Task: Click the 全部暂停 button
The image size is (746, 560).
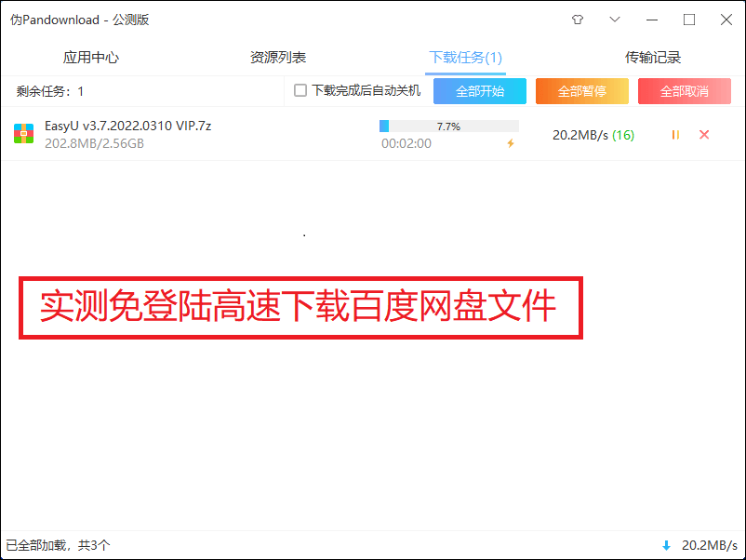Action: [582, 91]
